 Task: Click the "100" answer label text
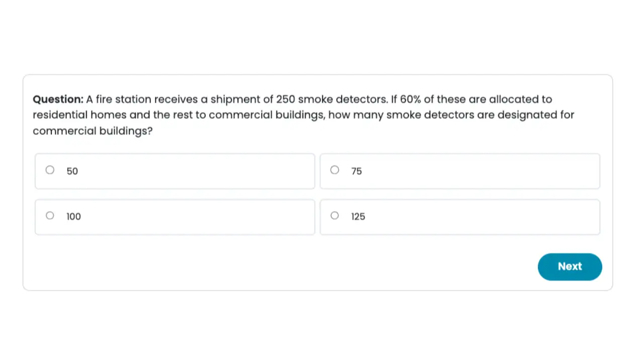[74, 217]
